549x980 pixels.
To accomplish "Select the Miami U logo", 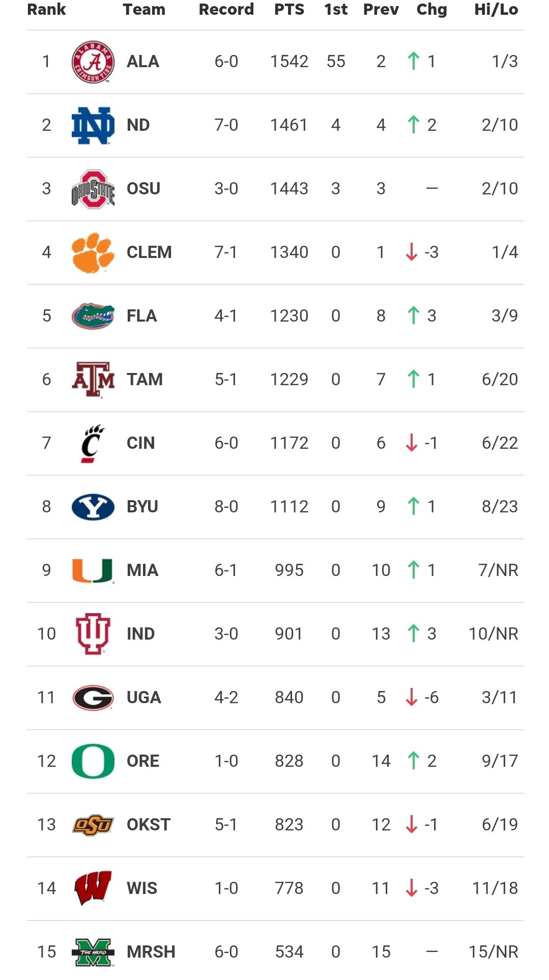I will pyautogui.click(x=93, y=570).
